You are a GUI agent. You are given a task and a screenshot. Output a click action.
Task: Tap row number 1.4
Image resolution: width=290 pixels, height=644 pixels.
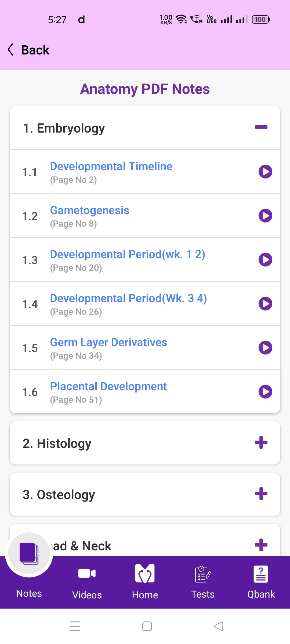tap(30, 304)
